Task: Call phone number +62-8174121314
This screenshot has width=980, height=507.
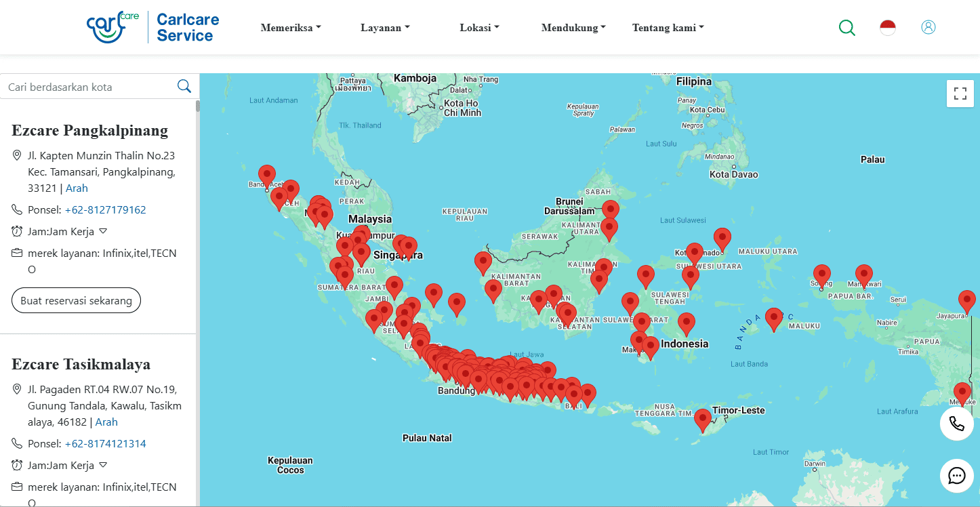Action: point(105,443)
